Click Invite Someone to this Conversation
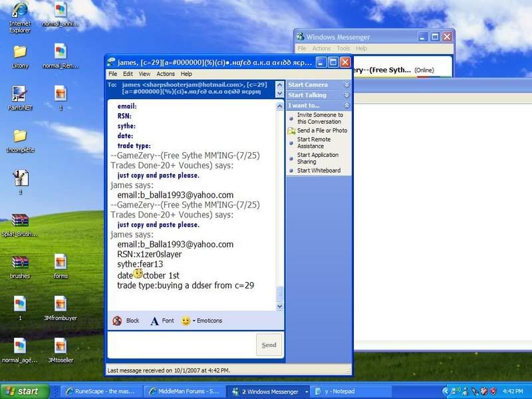Viewport: 532px width, 399px height. 320,118
